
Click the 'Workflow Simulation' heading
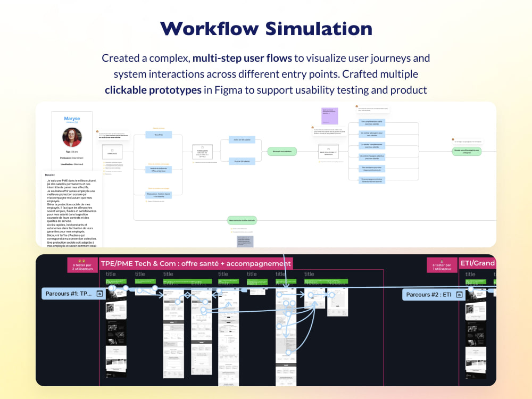tap(267, 29)
